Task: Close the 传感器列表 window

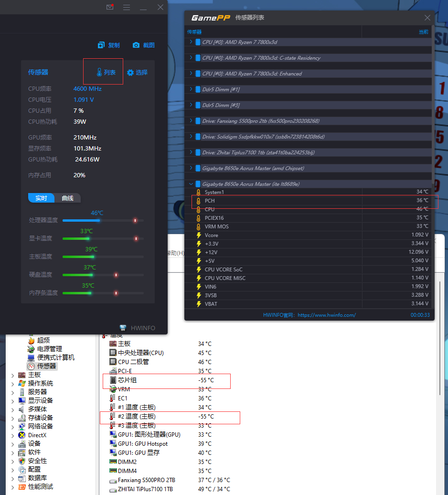Action: [x=427, y=18]
